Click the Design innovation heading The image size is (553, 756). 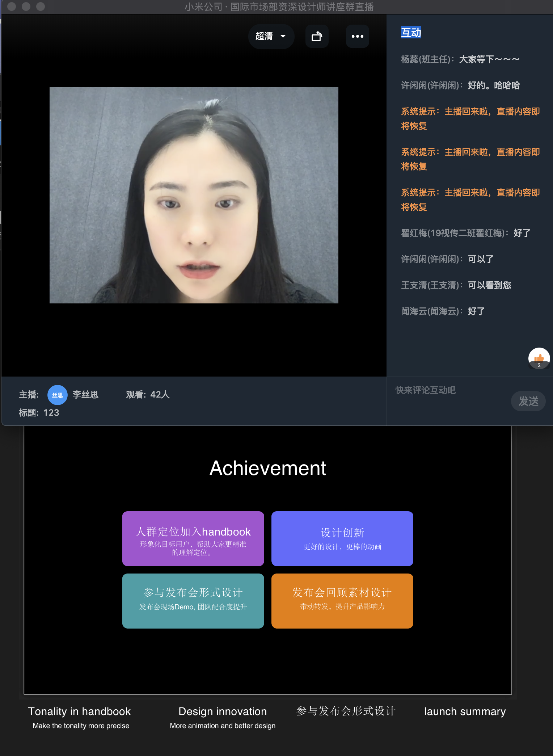(x=223, y=711)
